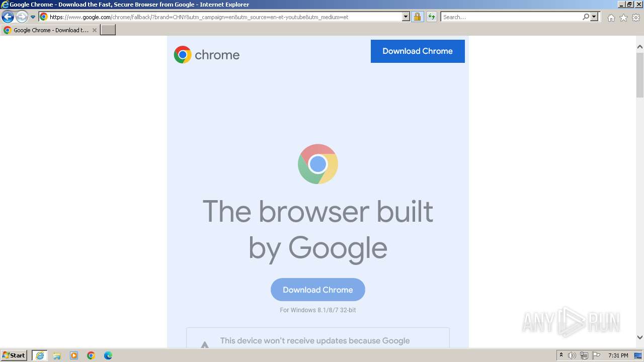Screen dimensions: 644x362
Task: Open the search provider dropdown arrow
Action: click(594, 17)
